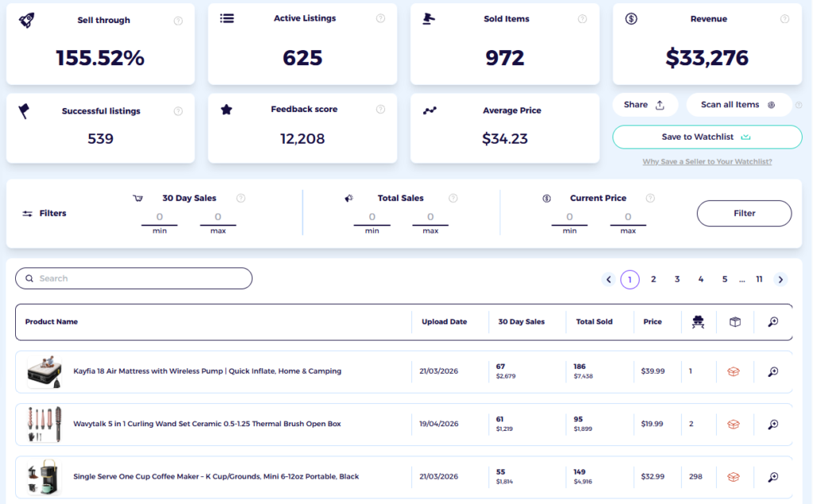
Task: Apply filters with the Filter button
Action: point(744,214)
